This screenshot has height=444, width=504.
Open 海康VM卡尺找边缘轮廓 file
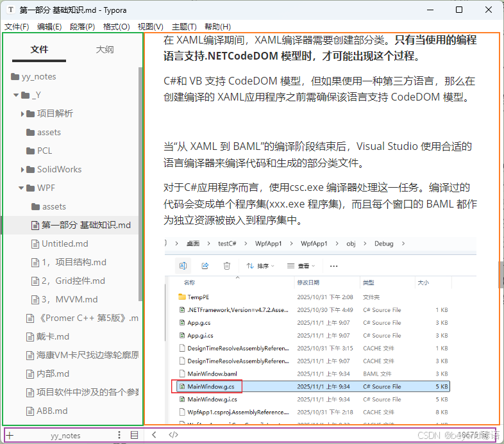82,356
